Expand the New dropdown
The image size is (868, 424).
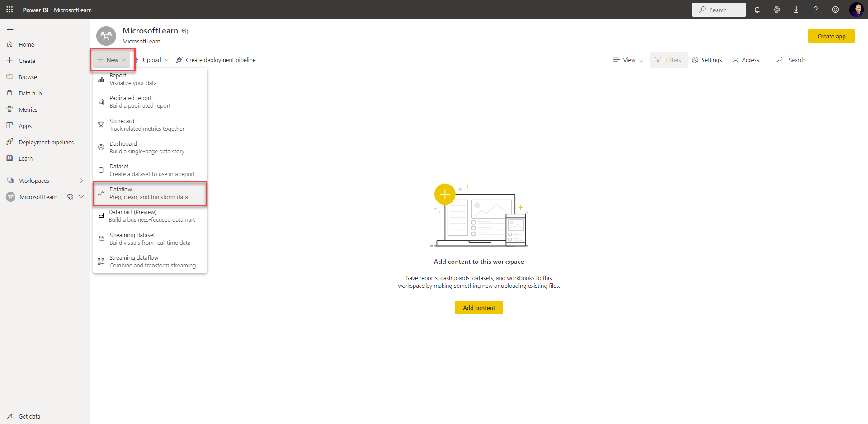[x=112, y=60]
